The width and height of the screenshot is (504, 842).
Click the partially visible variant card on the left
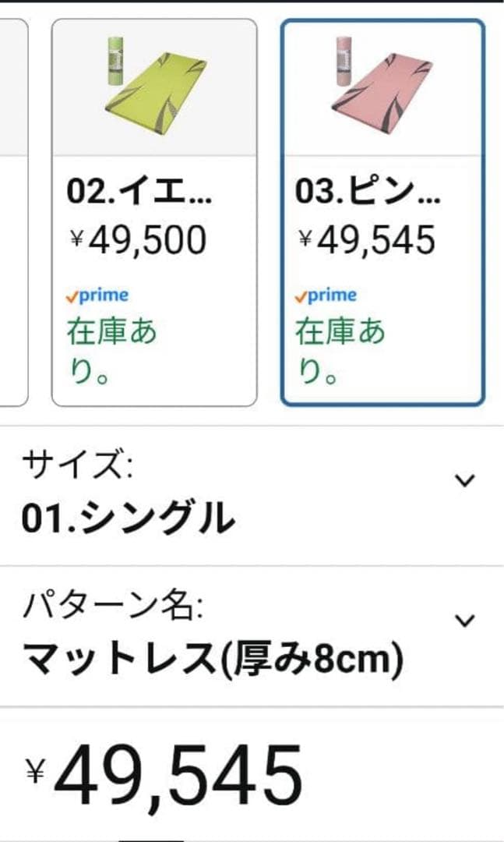pos(12,210)
